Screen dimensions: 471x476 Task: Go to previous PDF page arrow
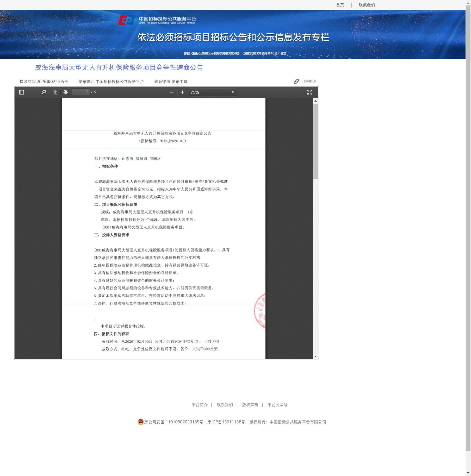[55, 92]
